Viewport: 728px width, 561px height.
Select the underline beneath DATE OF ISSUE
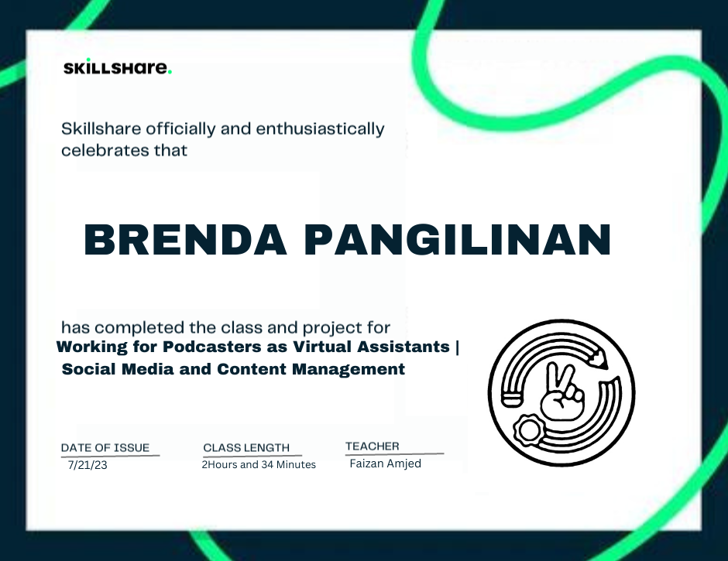tap(110, 455)
